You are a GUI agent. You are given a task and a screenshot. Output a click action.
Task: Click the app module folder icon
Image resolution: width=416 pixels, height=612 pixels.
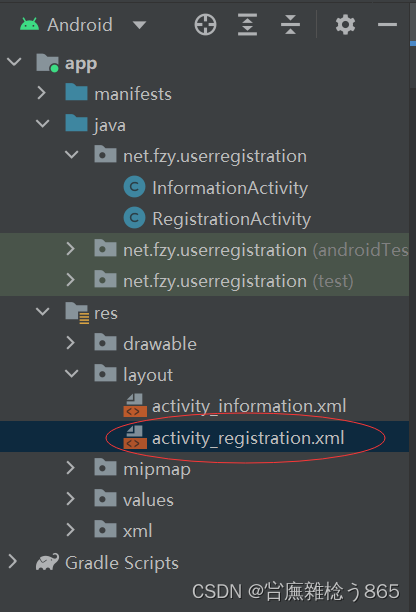coord(48,63)
